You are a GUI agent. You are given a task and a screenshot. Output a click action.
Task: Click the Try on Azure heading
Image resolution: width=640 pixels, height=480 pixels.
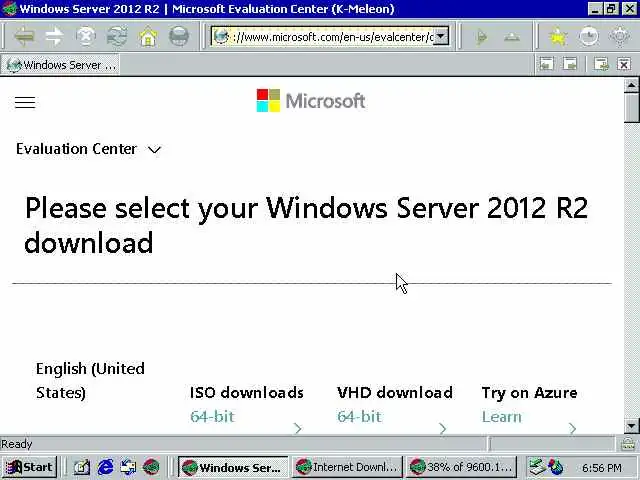[529, 393]
